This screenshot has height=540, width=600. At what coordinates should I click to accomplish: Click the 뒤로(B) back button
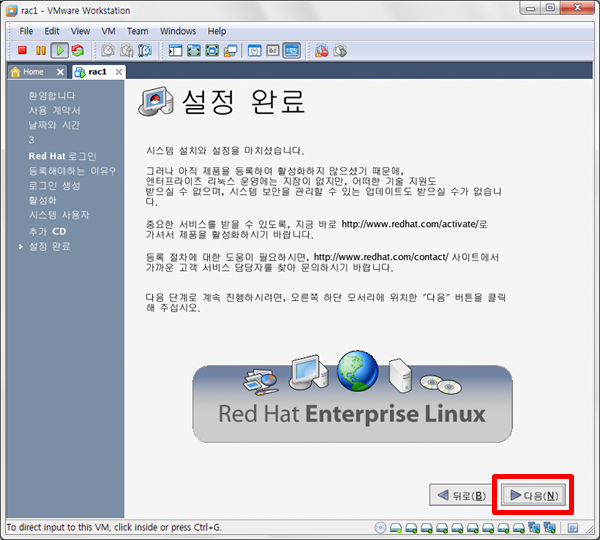[x=461, y=495]
